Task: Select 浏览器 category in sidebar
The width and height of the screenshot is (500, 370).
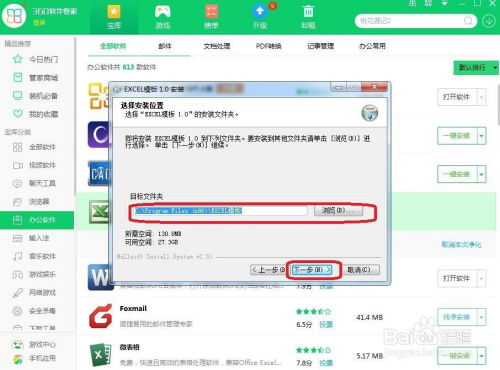Action: pos(31,202)
